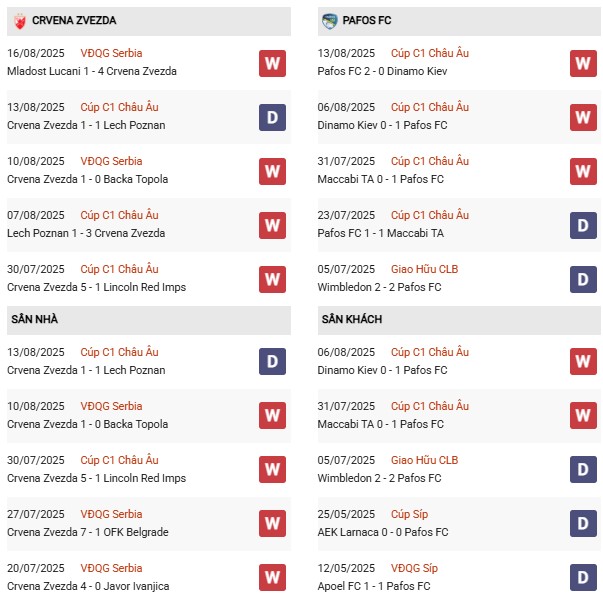
Task: Click the D badge for the Apoel FC match
Action: point(583,577)
